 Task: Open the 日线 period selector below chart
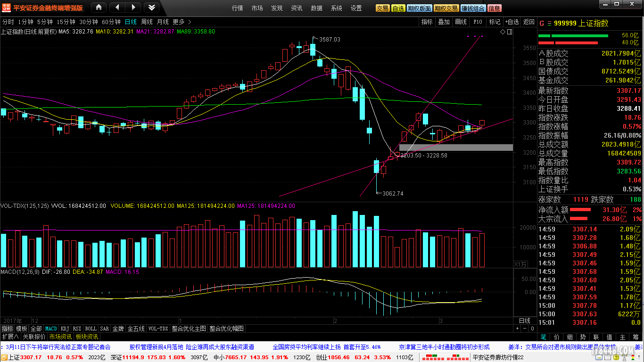[525, 321]
